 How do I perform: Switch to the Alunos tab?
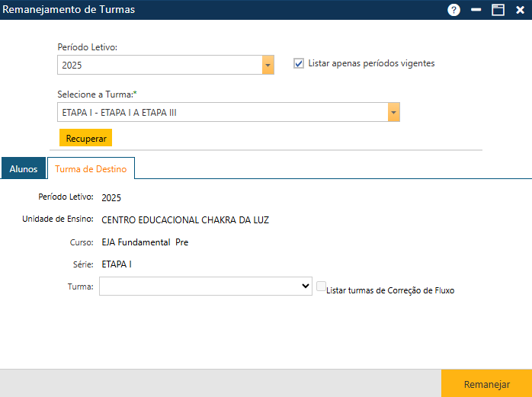coord(24,168)
